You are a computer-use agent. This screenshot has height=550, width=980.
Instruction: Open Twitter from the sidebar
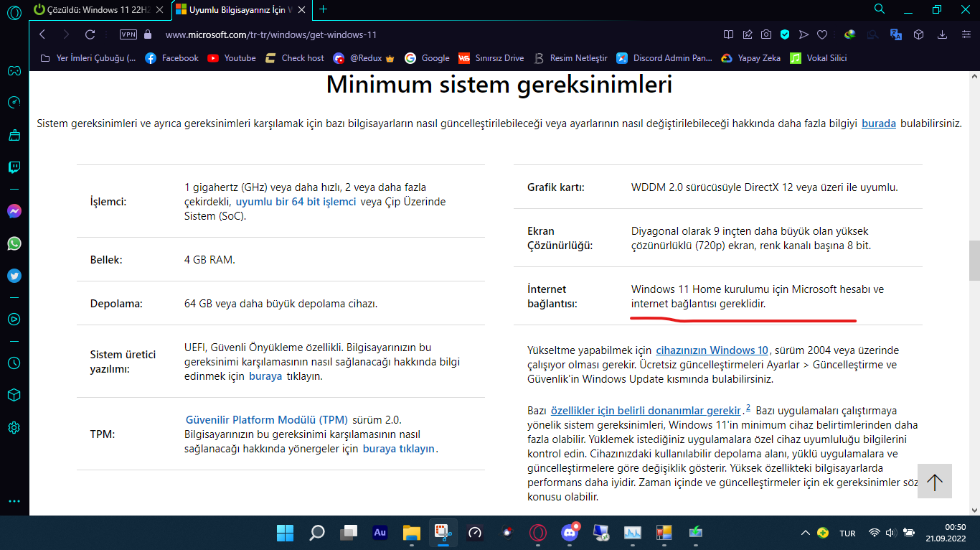click(x=14, y=276)
